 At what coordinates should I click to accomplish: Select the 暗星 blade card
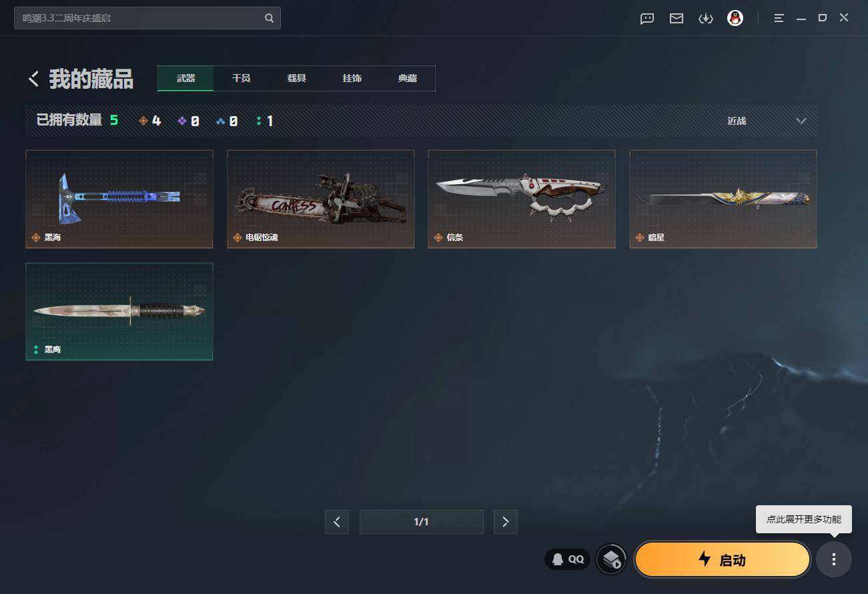(x=723, y=199)
